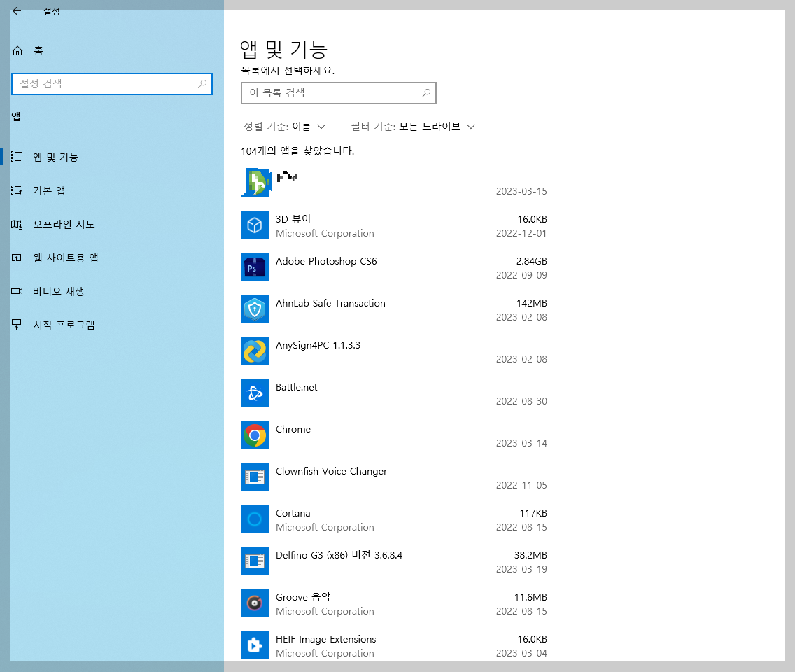Click the 앱 및 기능 sidebar icon
Screen dimensions: 795x672
pos(17,157)
